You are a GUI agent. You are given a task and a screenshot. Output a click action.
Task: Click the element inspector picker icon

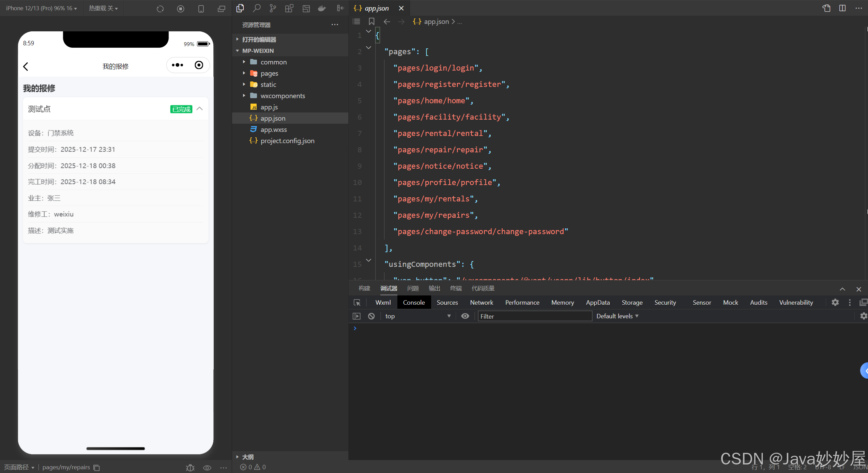[357, 303]
